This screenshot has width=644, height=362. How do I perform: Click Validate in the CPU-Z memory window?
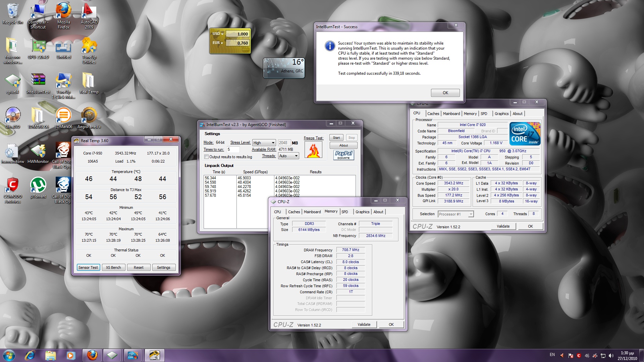(364, 324)
